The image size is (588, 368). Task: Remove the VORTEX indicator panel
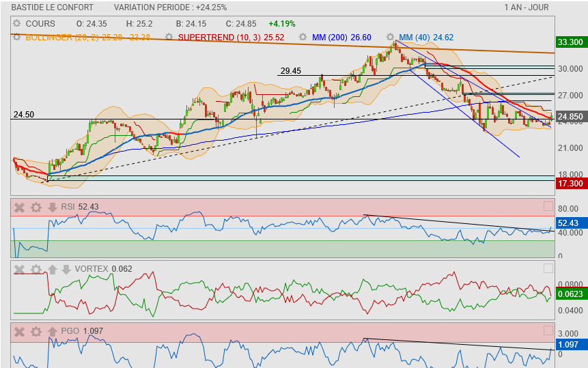tap(20, 269)
